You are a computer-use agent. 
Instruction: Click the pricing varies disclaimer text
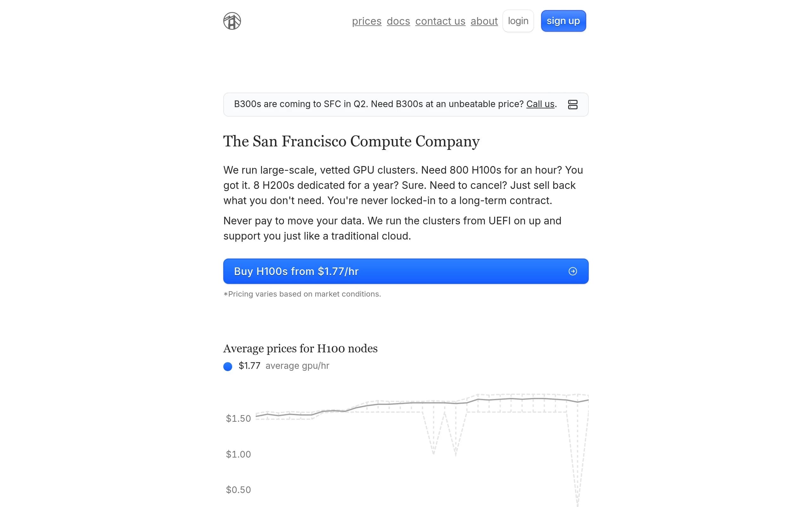(302, 294)
